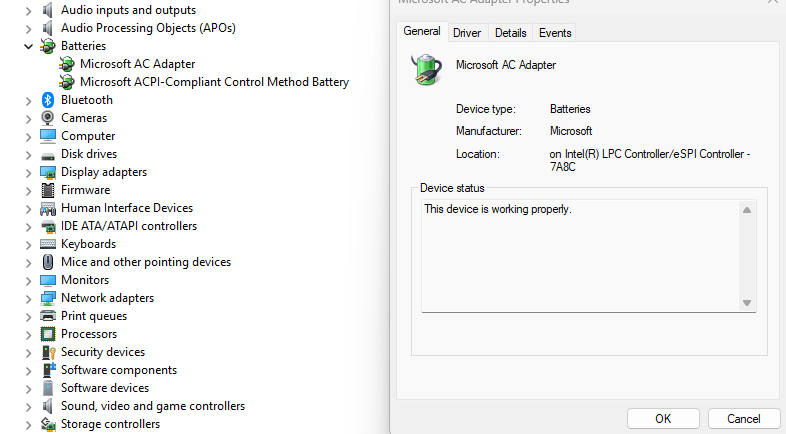Click the Sound, video and game controllers icon

48,406
